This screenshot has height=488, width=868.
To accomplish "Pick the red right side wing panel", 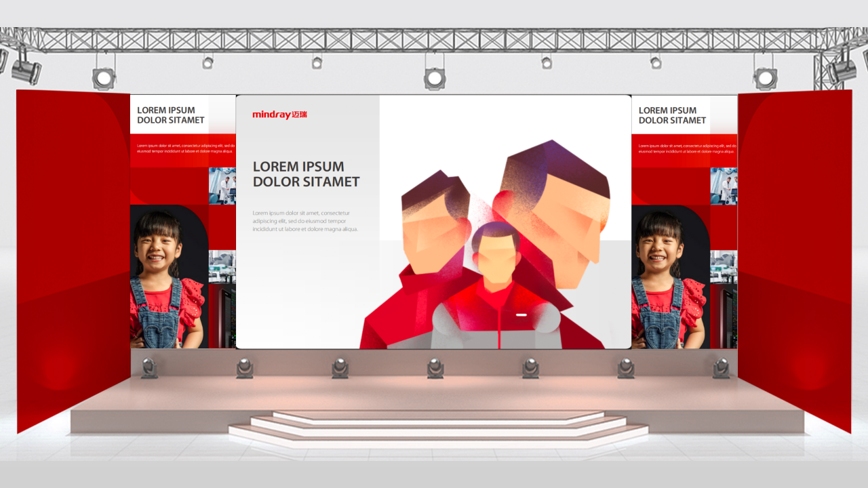I will (794, 258).
